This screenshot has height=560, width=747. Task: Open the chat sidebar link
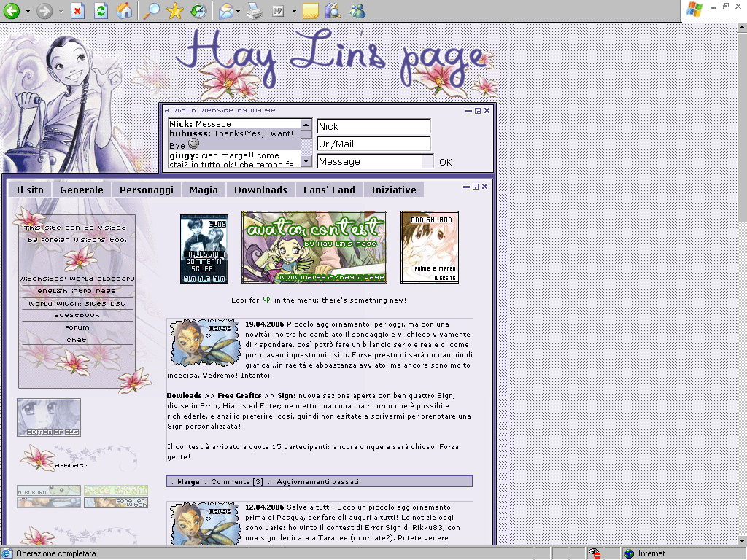pos(77,340)
